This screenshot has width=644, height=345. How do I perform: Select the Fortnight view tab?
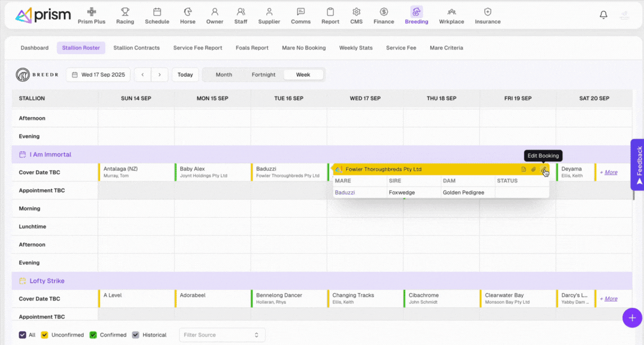click(x=263, y=75)
